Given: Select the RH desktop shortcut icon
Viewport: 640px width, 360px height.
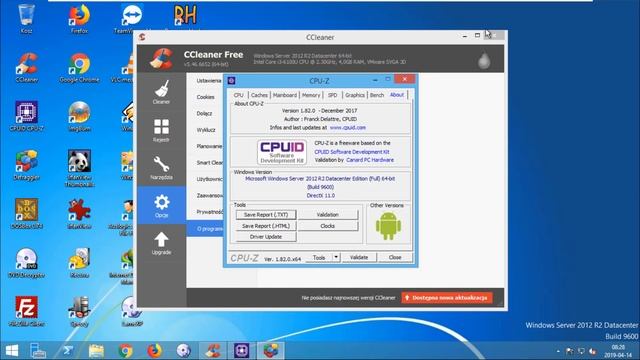Looking at the screenshot, I should (185, 16).
